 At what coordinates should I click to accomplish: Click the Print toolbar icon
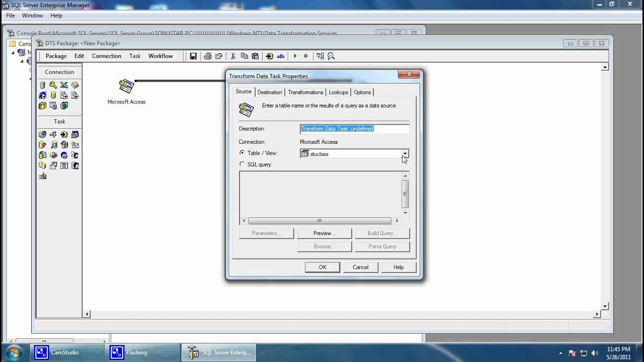pos(208,56)
